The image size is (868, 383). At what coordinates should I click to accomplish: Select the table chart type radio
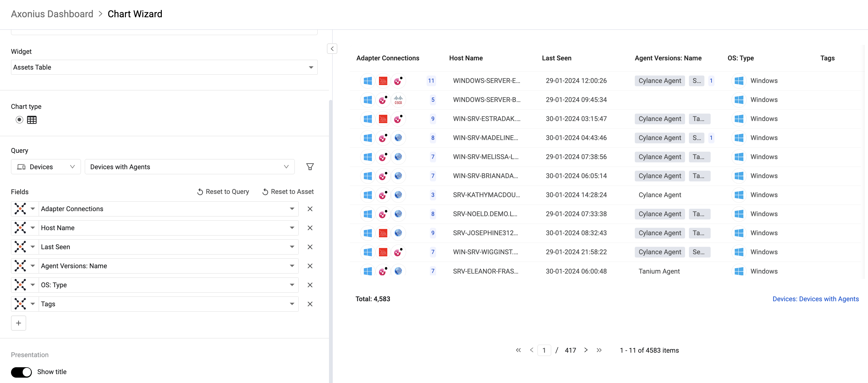coord(20,120)
